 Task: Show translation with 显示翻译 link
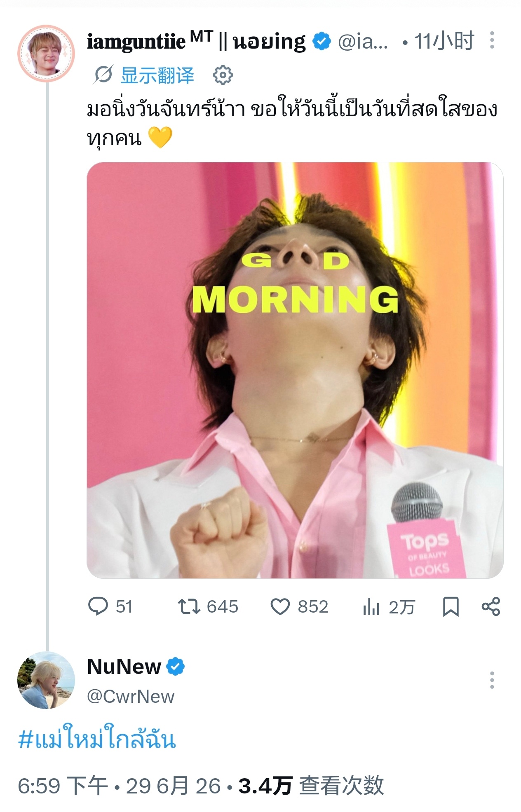click(157, 75)
